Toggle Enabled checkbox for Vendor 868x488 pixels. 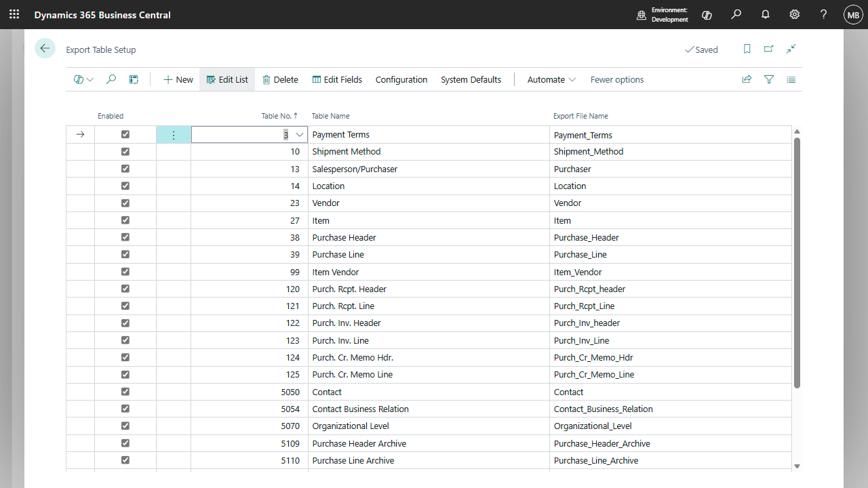pos(125,203)
